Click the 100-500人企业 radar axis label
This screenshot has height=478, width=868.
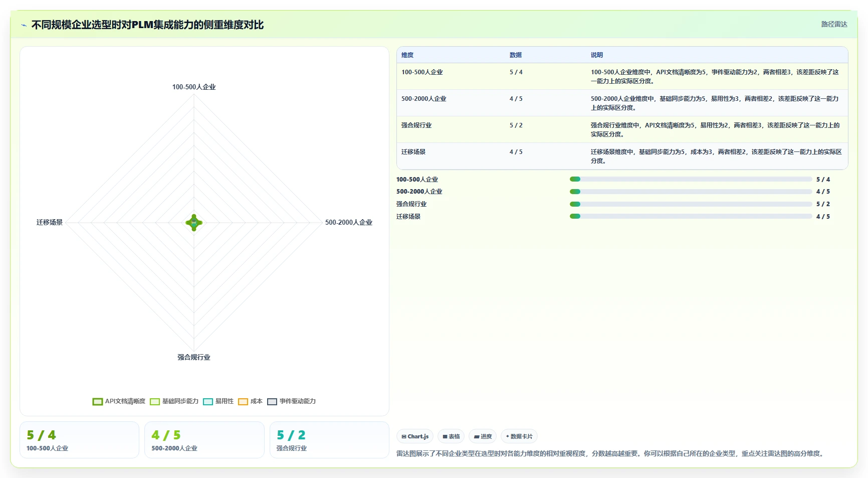(x=194, y=87)
